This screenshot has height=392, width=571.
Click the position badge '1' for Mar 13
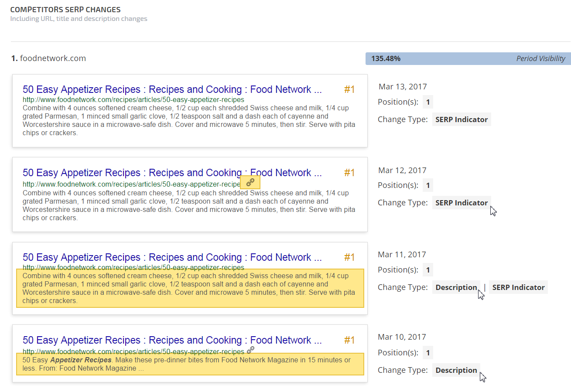[x=428, y=102]
